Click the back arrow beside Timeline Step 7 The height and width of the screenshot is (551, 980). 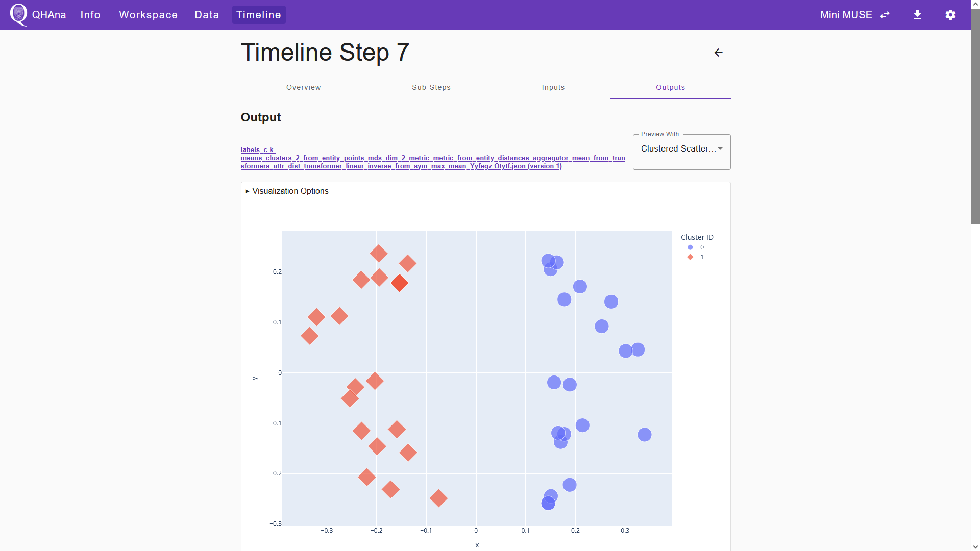pos(718,53)
